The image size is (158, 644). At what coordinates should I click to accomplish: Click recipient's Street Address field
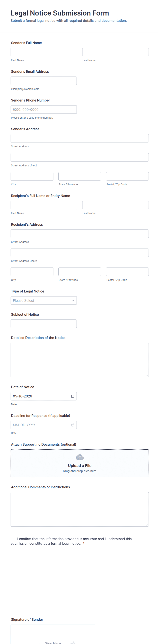[x=80, y=234]
